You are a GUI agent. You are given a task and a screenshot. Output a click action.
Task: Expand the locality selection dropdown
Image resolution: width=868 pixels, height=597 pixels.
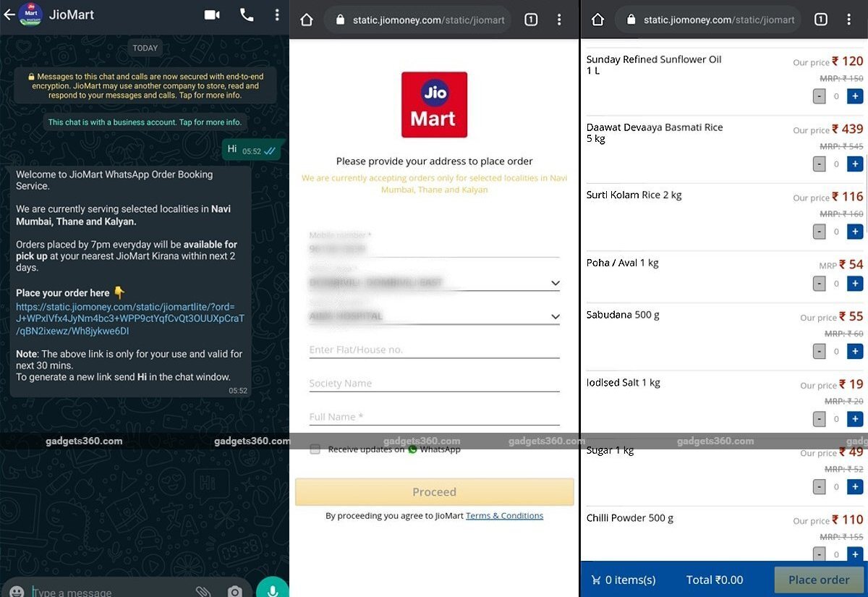click(554, 283)
